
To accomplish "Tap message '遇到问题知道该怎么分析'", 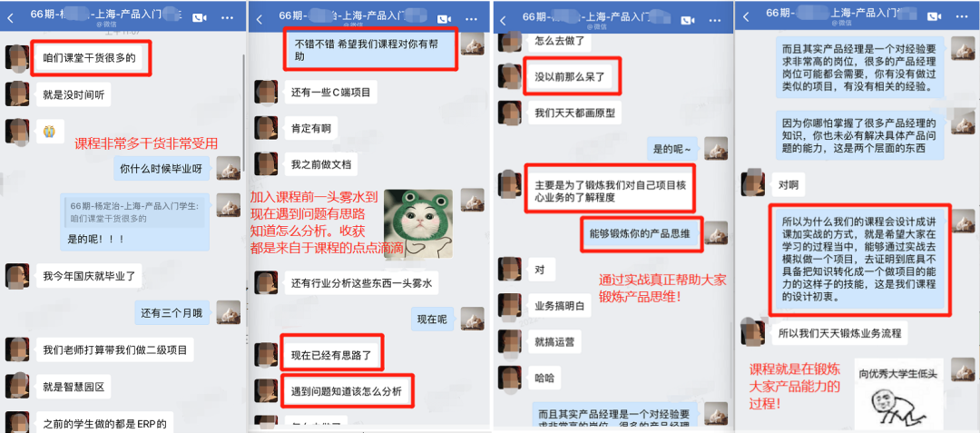I will 347,392.
